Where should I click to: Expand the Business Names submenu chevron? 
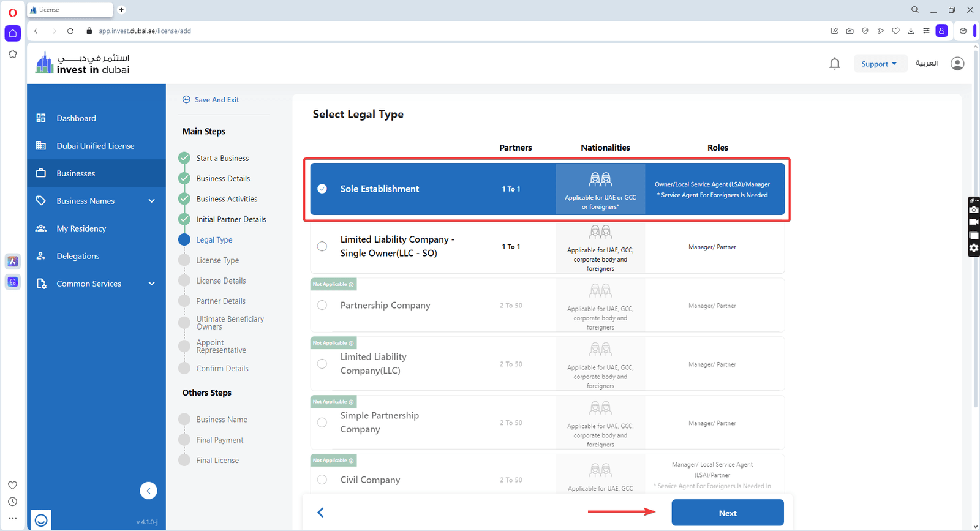coord(151,201)
